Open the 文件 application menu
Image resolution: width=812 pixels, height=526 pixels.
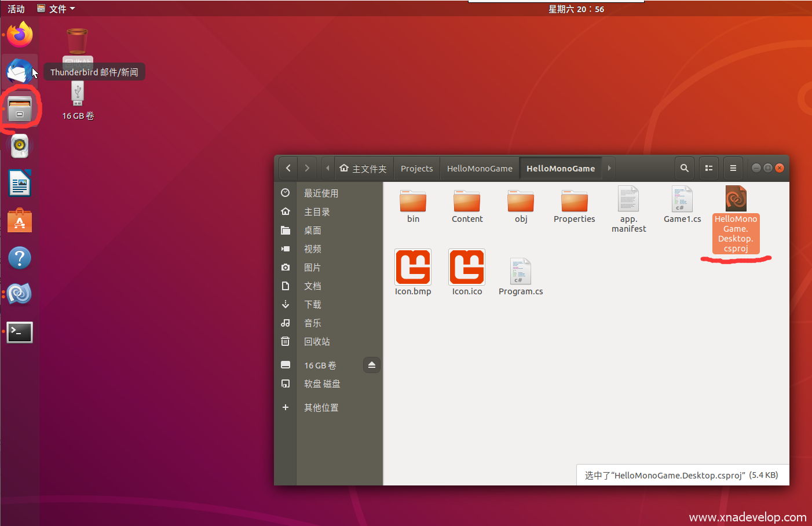pyautogui.click(x=56, y=9)
